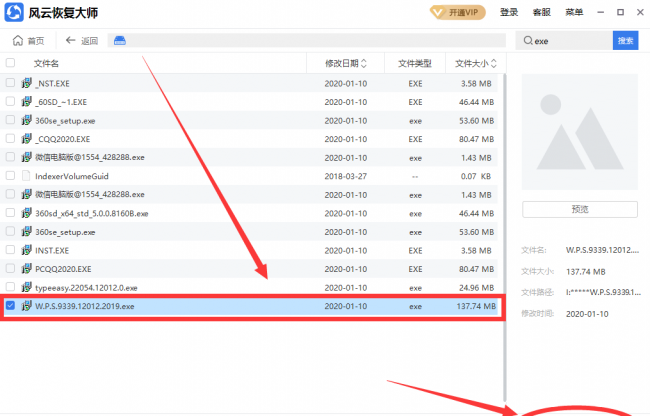The image size is (650, 416).
Task: Click file icon of _NST.EXE
Action: pos(27,83)
